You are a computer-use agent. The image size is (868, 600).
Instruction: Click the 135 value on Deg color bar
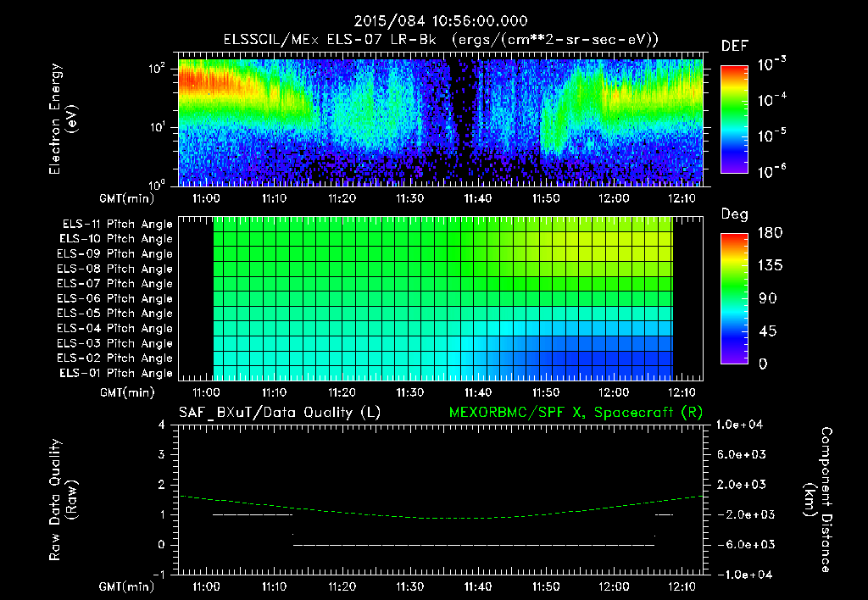pyautogui.click(x=770, y=266)
